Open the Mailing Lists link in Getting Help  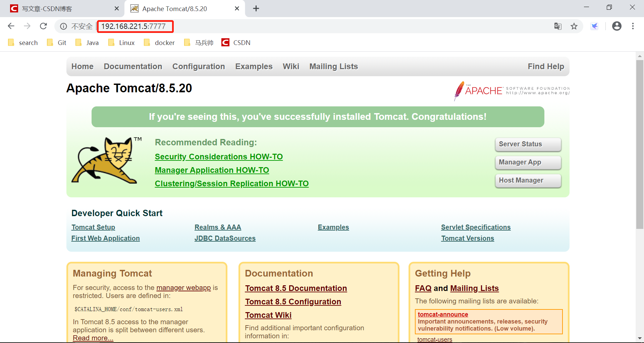point(474,288)
